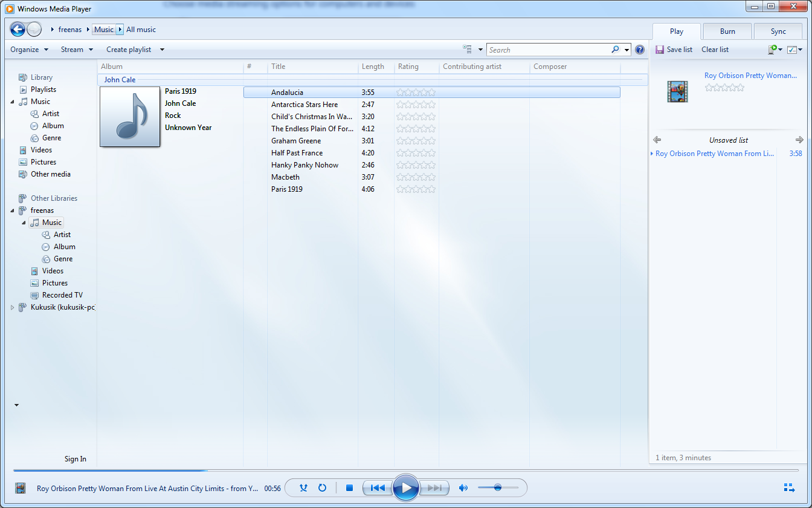Screen dimensions: 812x508
Task: Open the Organize dropdown menu
Action: click(x=30, y=50)
